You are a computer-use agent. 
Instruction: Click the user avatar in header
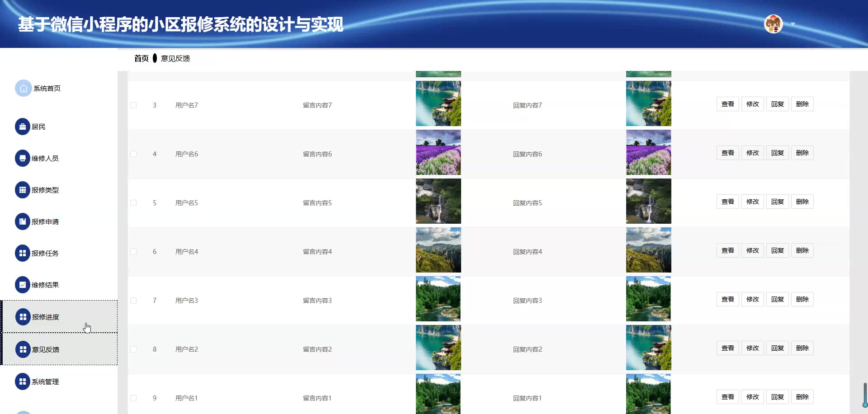point(774,24)
